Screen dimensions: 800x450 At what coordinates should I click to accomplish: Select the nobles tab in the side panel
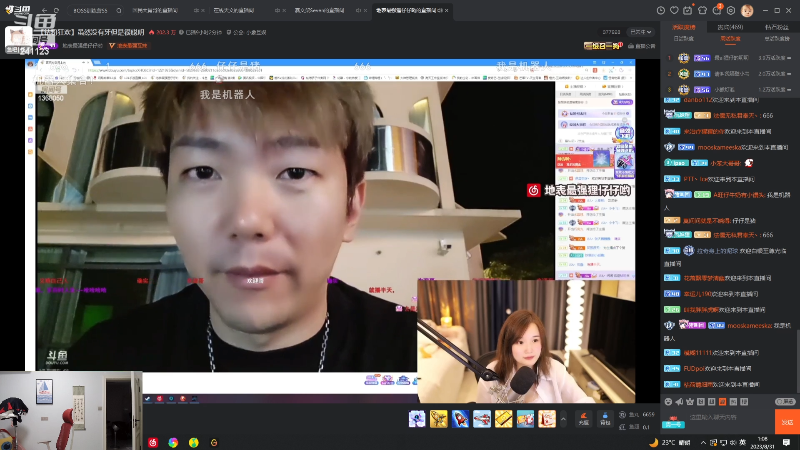pos(730,27)
